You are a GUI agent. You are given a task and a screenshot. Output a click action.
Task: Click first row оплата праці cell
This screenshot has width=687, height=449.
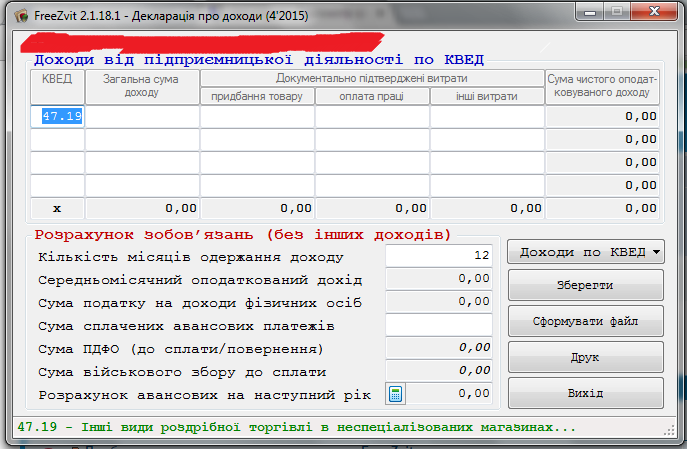(x=372, y=116)
